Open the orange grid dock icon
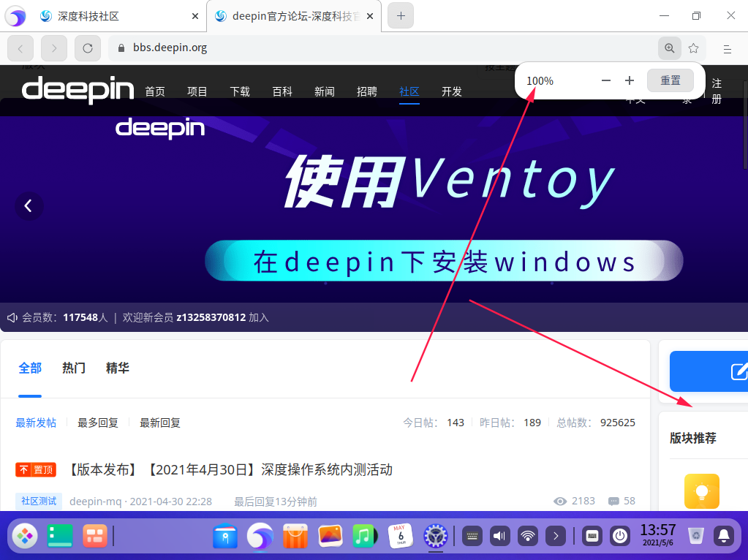Image resolution: width=748 pixels, height=560 pixels. click(95, 536)
